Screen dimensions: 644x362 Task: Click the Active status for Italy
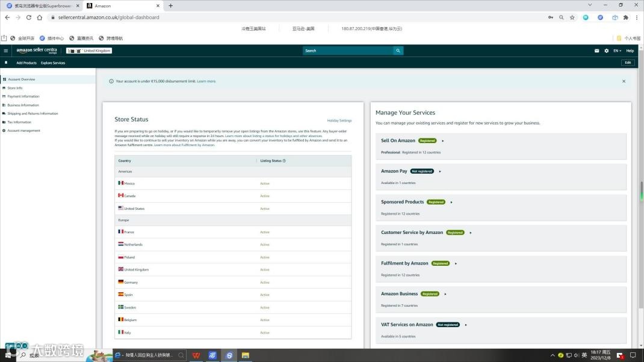264,333
